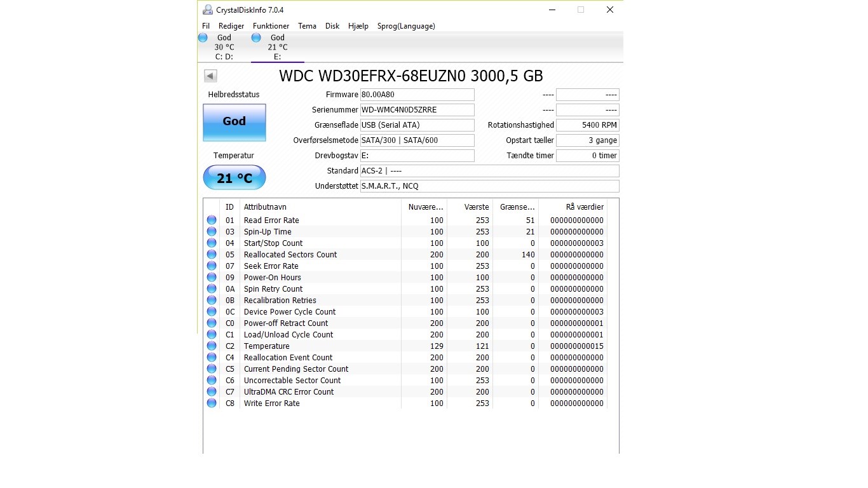
Task: Click raw value 000000000015 in Temperature row
Action: click(577, 346)
